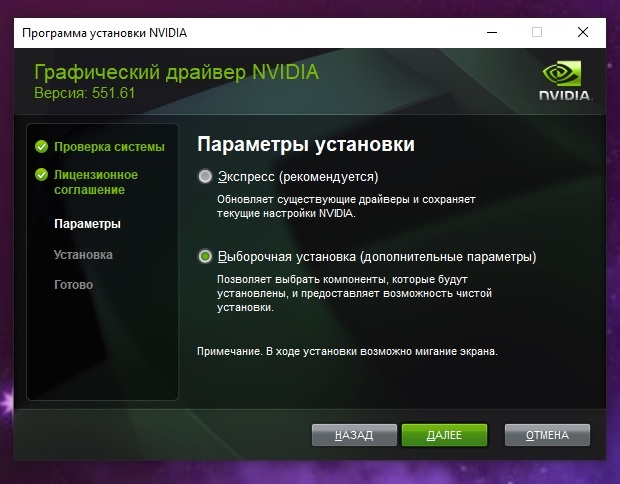The height and width of the screenshot is (484, 620).
Task: Close the NVIDIA installer window
Action: coord(583,32)
